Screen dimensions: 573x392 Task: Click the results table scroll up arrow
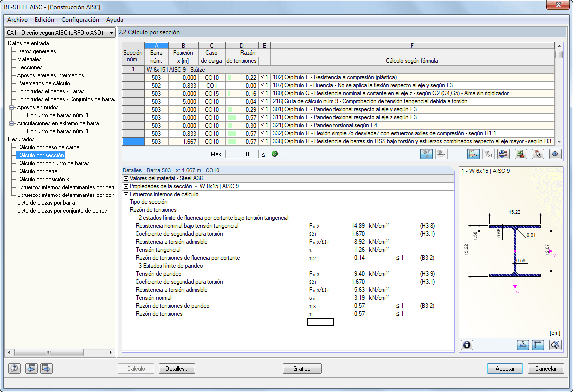[x=559, y=46]
